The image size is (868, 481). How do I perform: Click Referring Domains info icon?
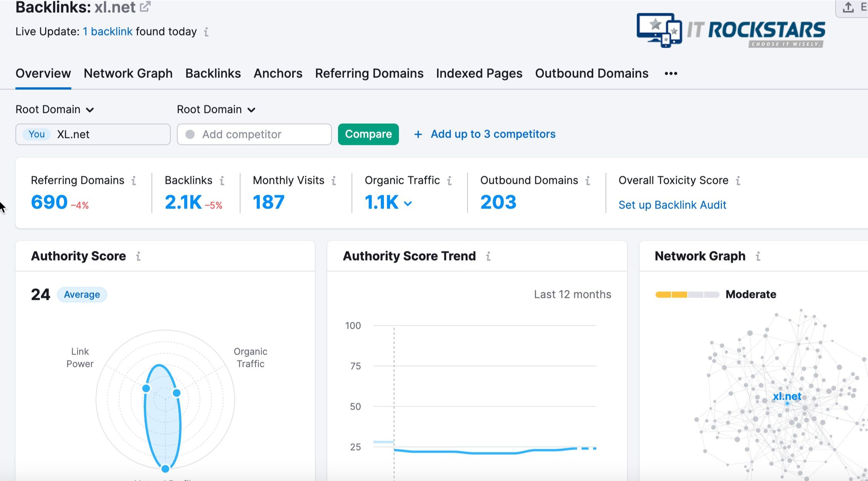pos(134,180)
